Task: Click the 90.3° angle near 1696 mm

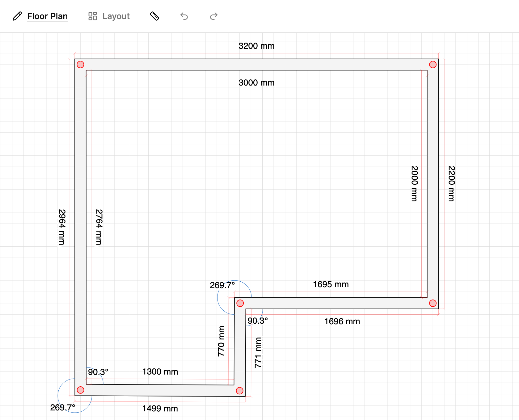Action: tap(258, 321)
